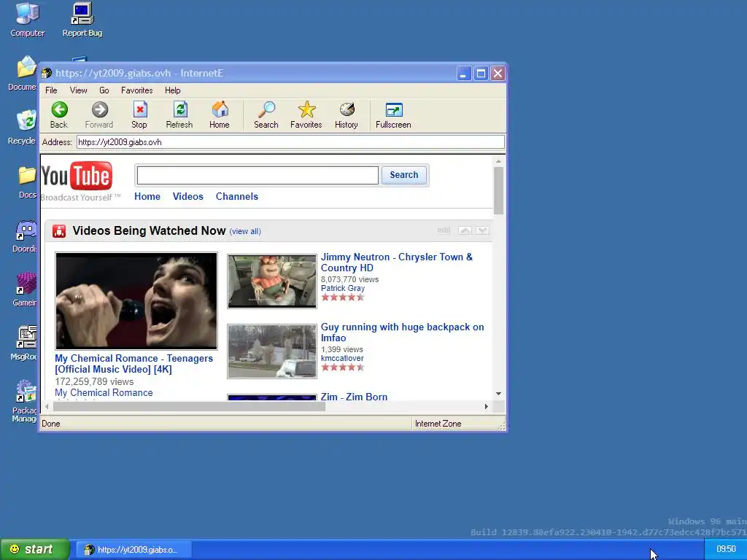This screenshot has height=560, width=747.
Task: Visit the kmccatlover channel link
Action: tap(342, 358)
